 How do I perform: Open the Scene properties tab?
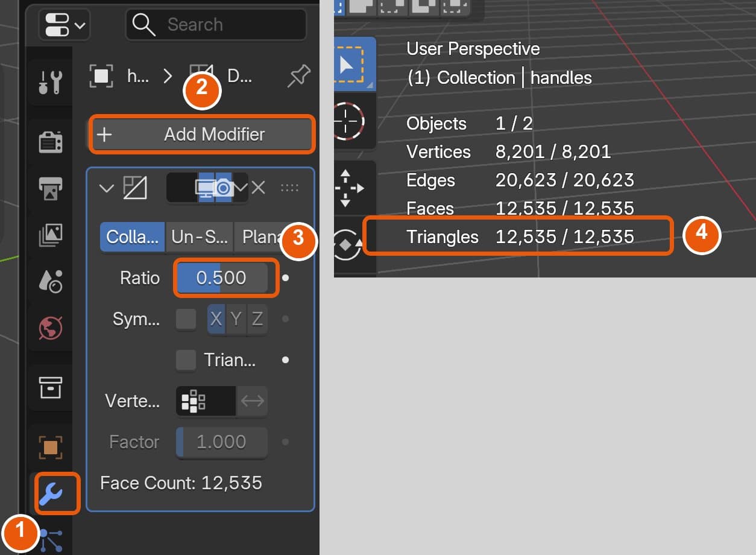coord(51,281)
